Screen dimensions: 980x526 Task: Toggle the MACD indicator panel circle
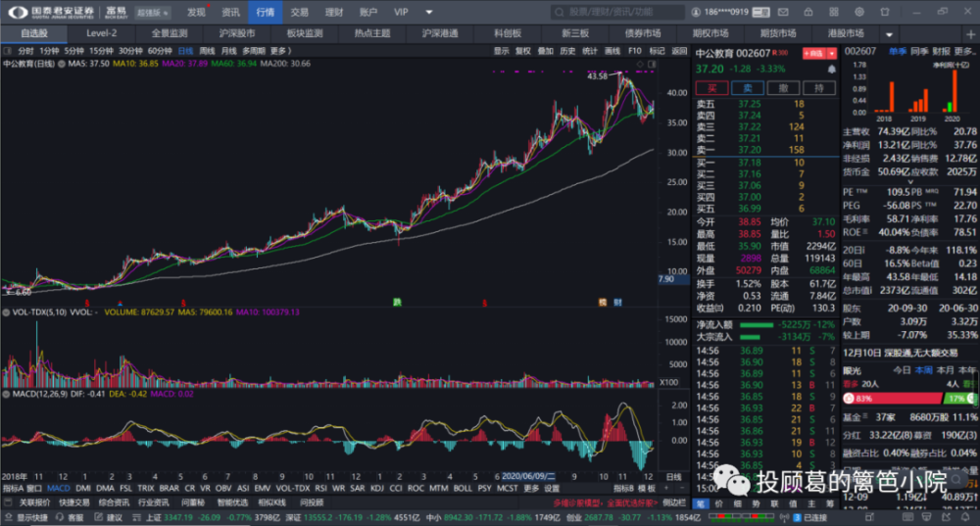pyautogui.click(x=6, y=394)
